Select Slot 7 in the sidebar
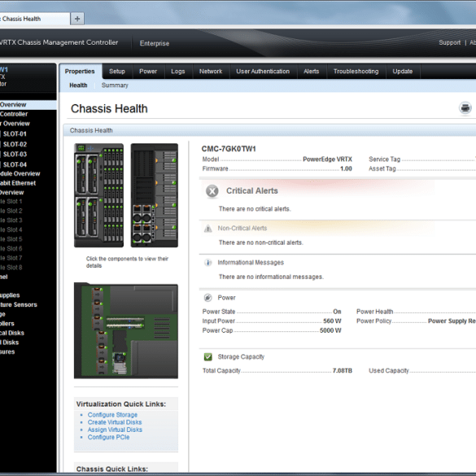The width and height of the screenshot is (476, 476). (11, 258)
